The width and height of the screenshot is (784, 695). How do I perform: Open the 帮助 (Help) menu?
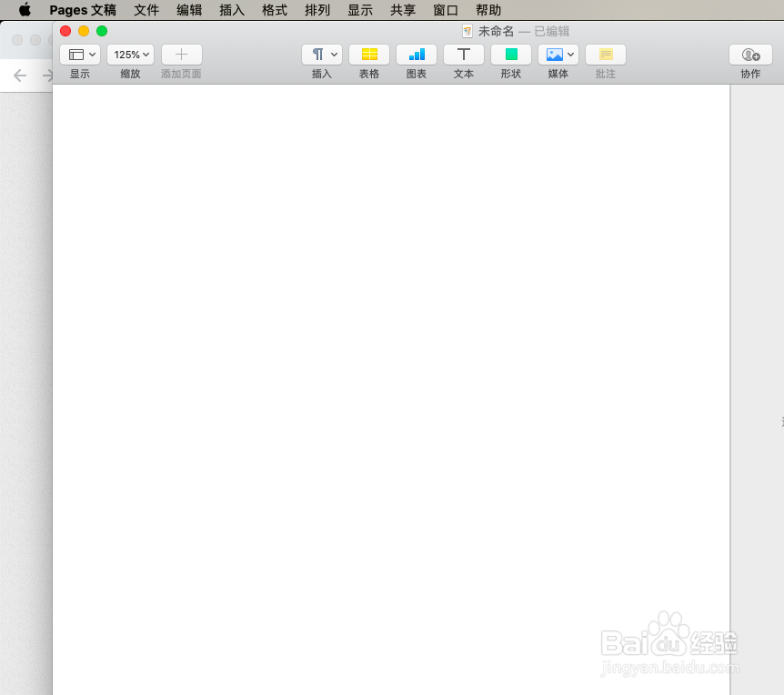(488, 10)
